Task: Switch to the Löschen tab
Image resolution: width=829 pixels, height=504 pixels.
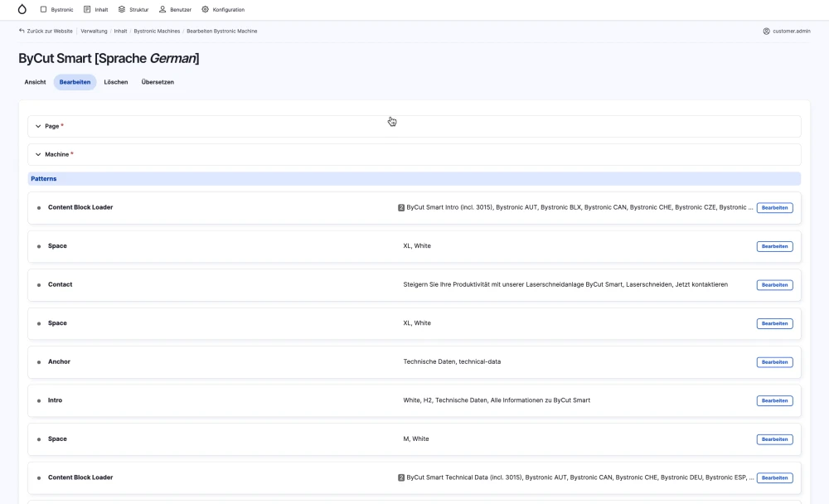Action: point(116,82)
